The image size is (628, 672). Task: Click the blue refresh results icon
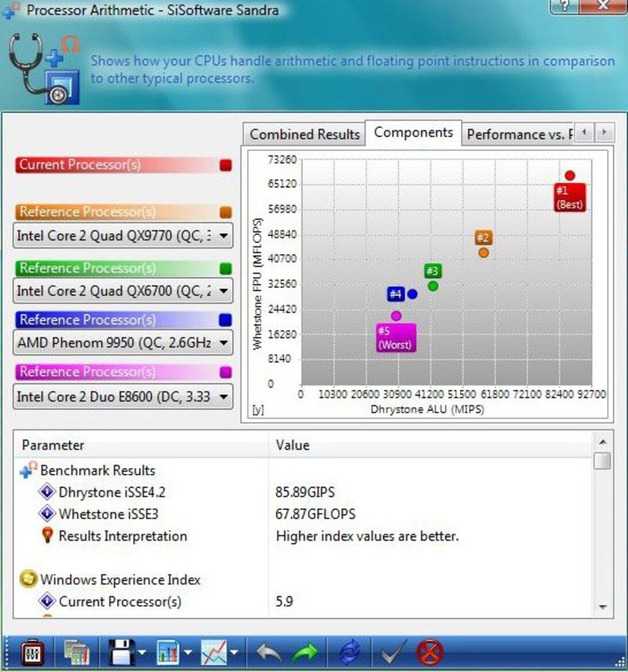[349, 652]
